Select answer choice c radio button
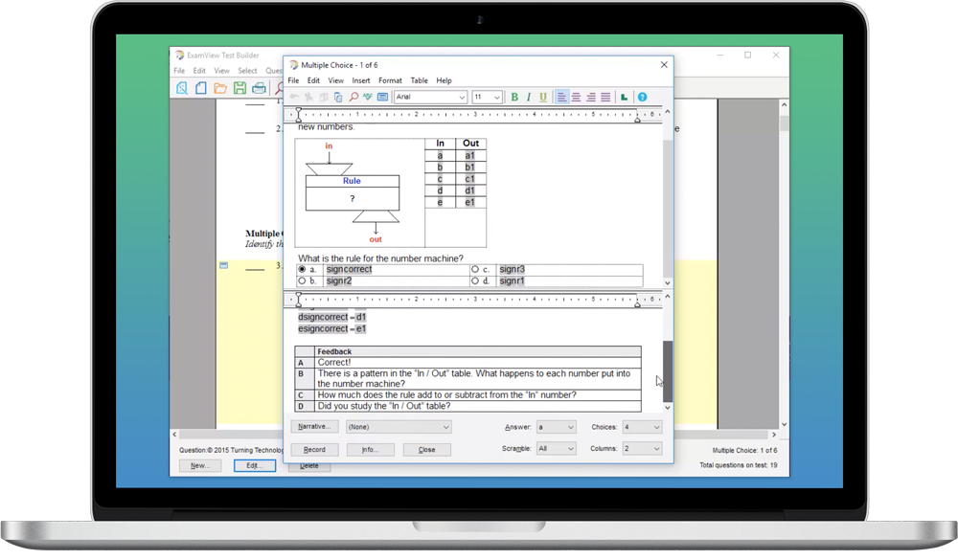Screen dimensions: 958x560 click(475, 269)
